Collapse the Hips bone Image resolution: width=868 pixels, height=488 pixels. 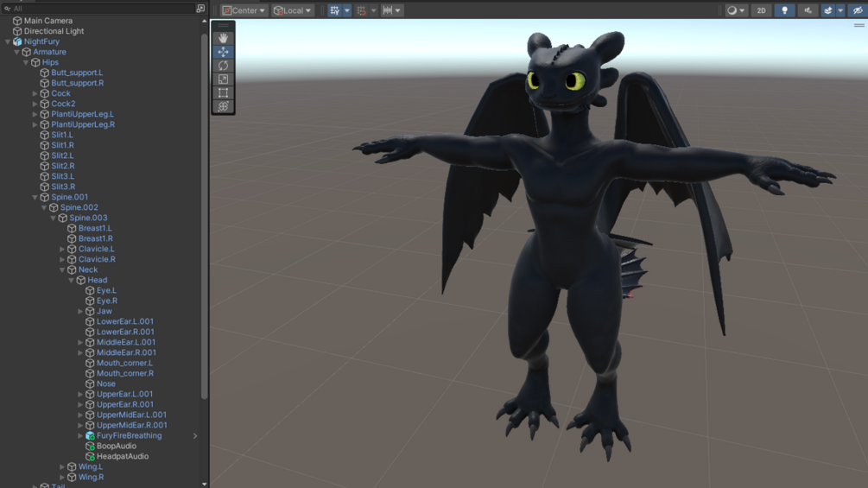(x=26, y=62)
